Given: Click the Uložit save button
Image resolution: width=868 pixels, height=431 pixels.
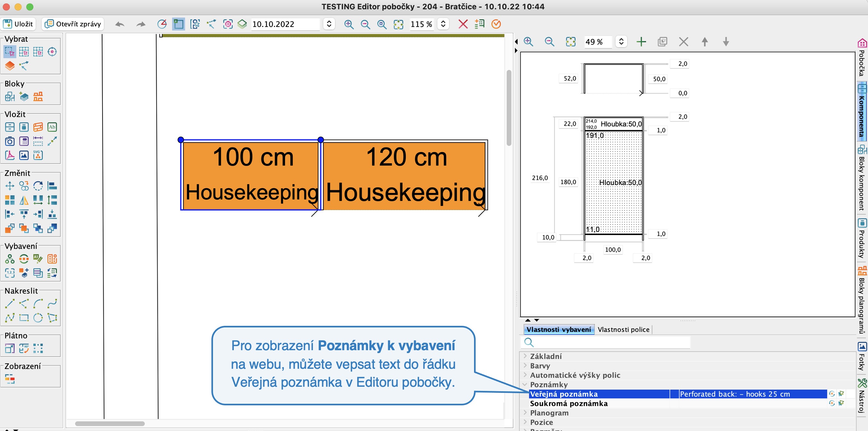Looking at the screenshot, I should [x=18, y=24].
